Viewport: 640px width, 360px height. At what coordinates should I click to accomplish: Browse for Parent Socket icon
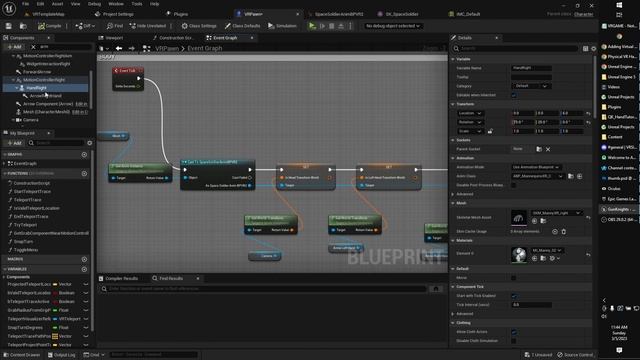coord(539,149)
